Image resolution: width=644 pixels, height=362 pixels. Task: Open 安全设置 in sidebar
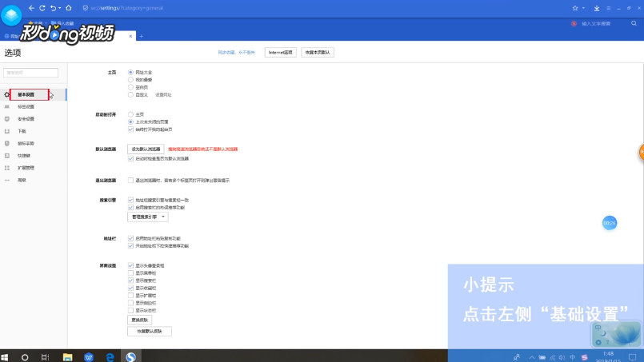[26, 119]
